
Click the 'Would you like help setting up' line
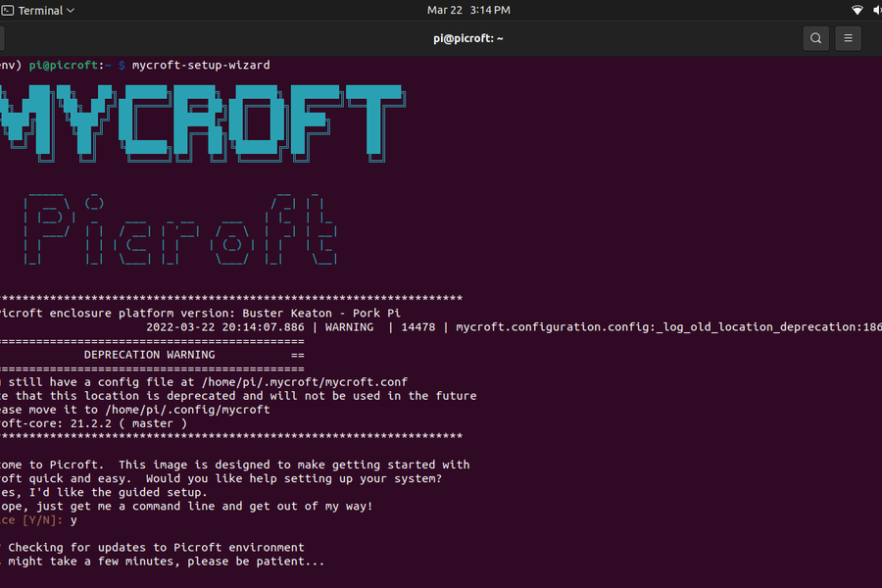click(221, 478)
